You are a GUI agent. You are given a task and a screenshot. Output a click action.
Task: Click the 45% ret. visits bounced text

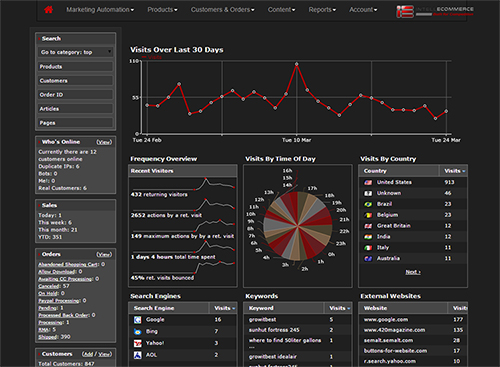click(x=162, y=278)
